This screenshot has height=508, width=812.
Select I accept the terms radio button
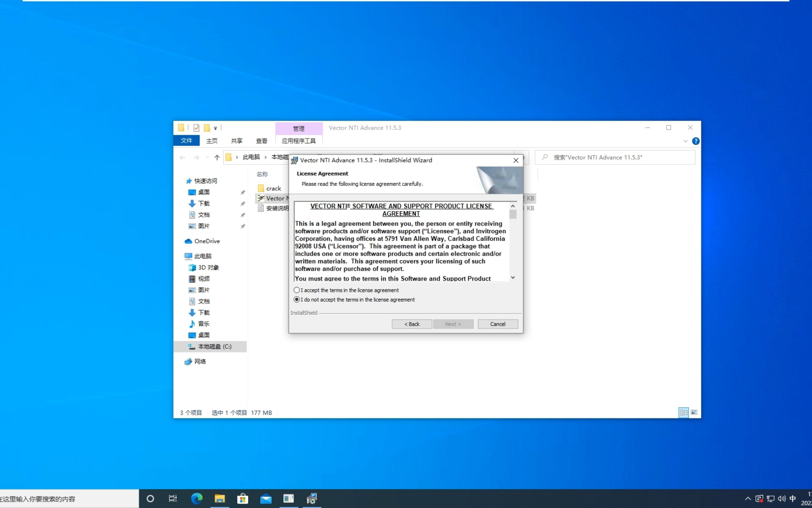(297, 290)
